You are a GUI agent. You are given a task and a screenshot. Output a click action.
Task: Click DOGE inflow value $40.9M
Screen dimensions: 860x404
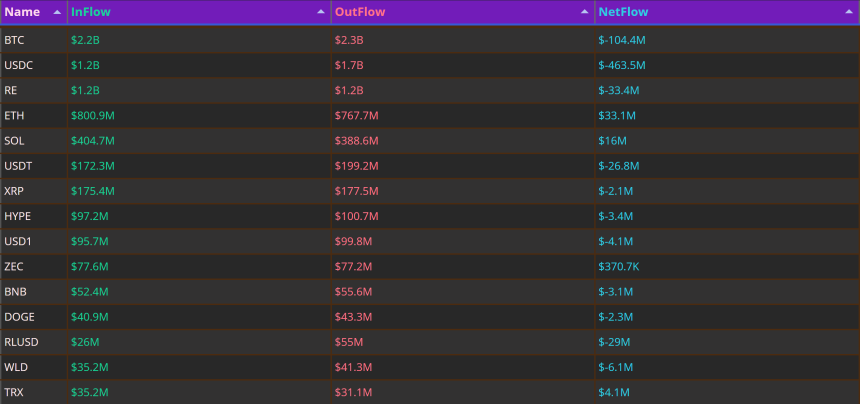point(89,317)
